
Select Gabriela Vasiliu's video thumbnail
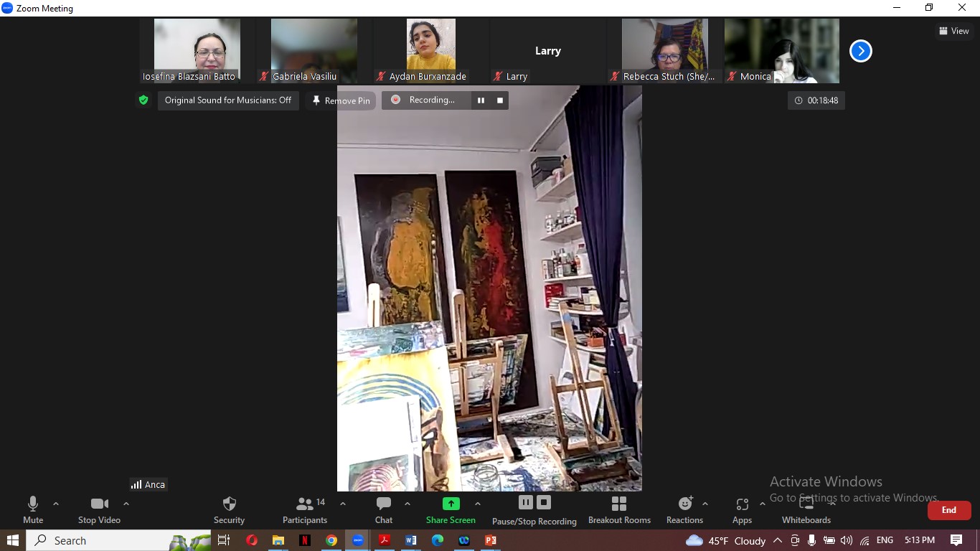pyautogui.click(x=314, y=51)
